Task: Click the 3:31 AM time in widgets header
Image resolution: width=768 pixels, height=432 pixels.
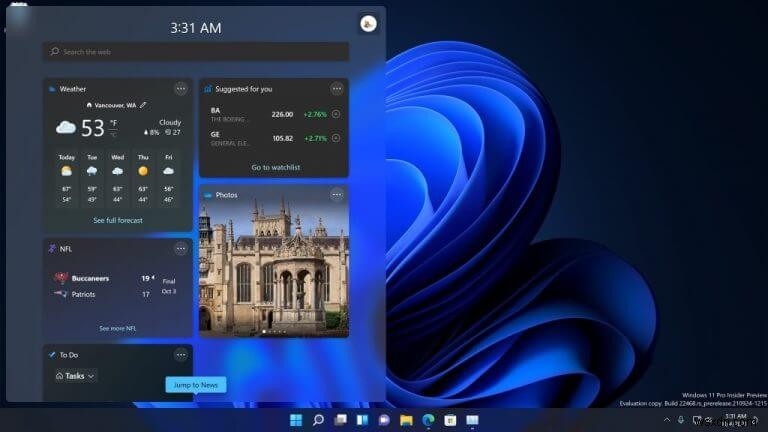Action: pos(196,28)
